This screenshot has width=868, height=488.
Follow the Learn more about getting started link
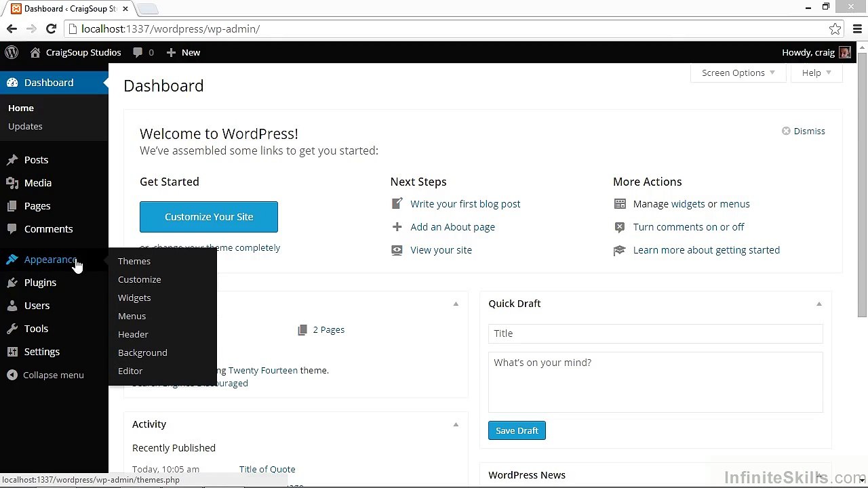tap(707, 249)
